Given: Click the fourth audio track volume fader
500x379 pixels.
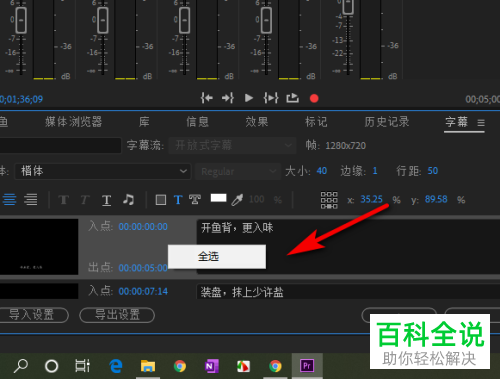Looking at the screenshot, I should point(266,20).
